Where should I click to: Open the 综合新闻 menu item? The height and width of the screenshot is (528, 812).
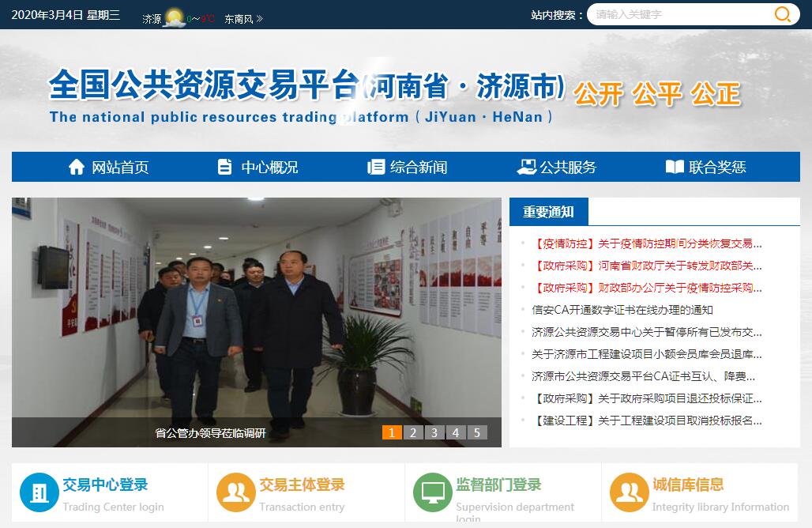coord(407,167)
